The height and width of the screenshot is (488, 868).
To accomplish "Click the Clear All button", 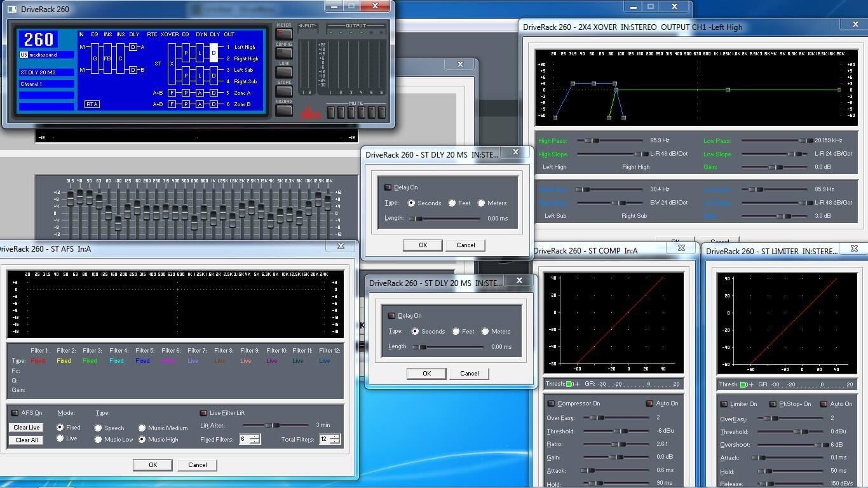I will click(27, 440).
